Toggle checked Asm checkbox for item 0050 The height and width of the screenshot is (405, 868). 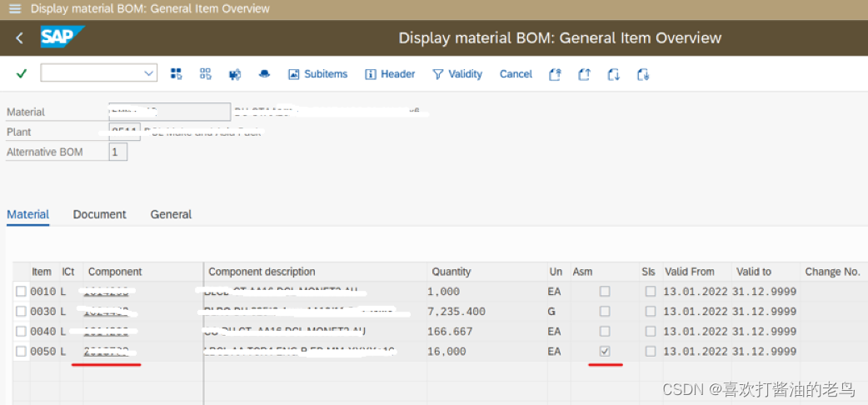click(605, 352)
